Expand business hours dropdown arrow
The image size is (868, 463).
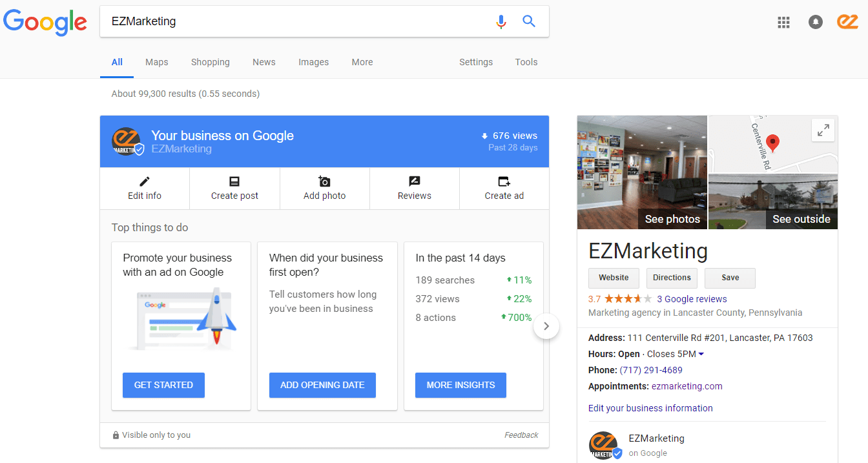coord(701,354)
